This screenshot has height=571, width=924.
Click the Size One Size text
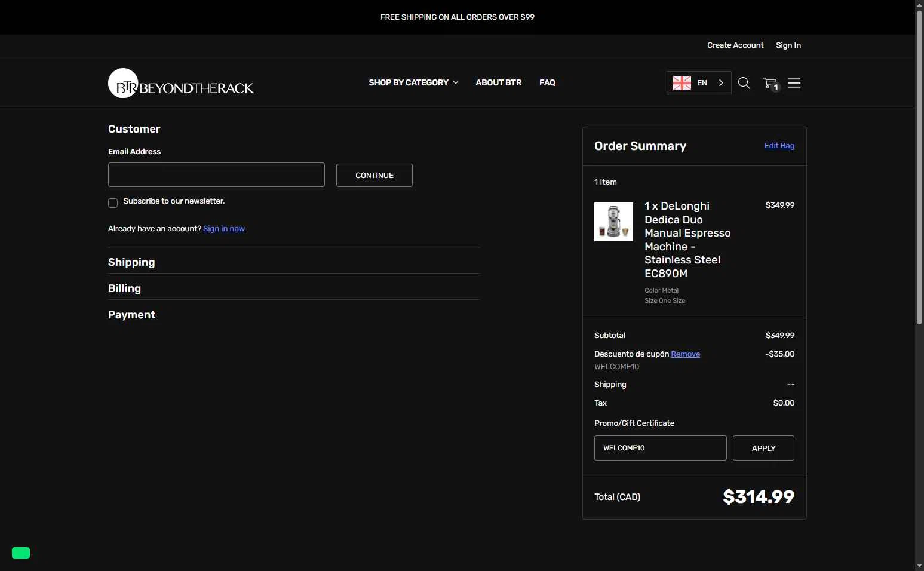[665, 301]
